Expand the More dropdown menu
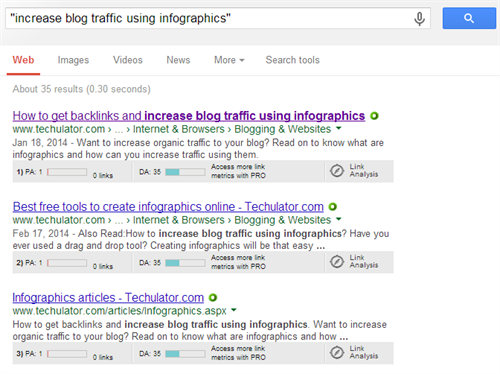 pos(229,60)
